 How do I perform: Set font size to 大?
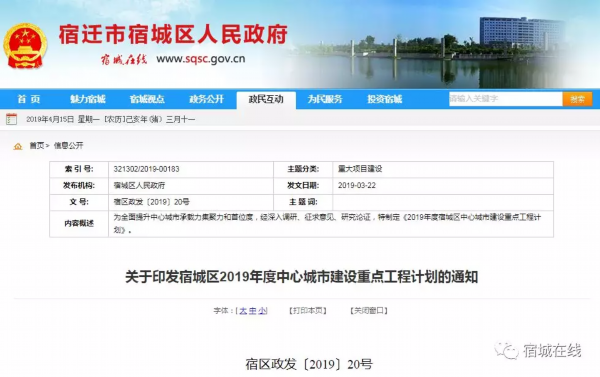[243, 311]
